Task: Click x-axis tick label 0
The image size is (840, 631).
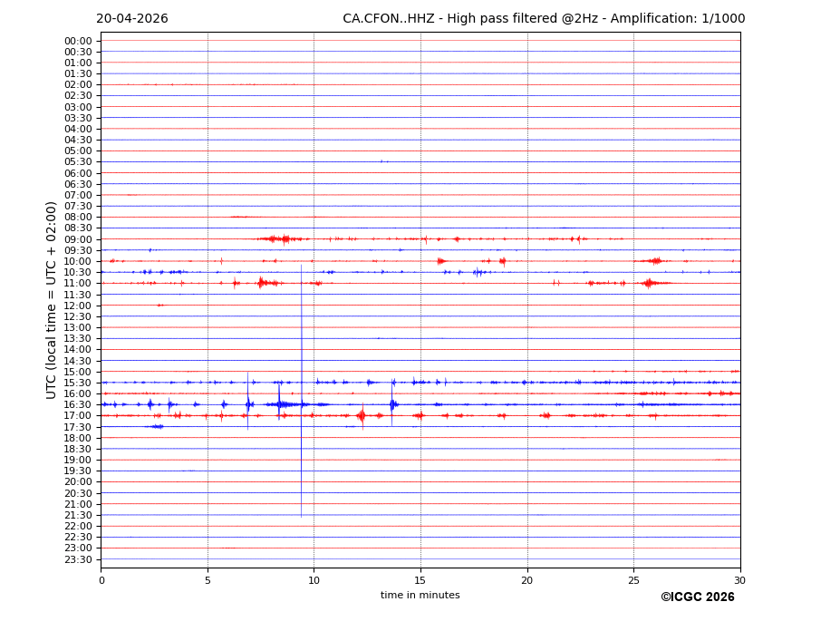Action: tap(101, 580)
